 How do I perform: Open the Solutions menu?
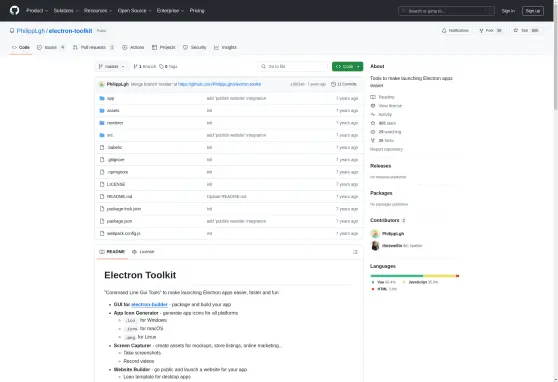click(x=66, y=11)
